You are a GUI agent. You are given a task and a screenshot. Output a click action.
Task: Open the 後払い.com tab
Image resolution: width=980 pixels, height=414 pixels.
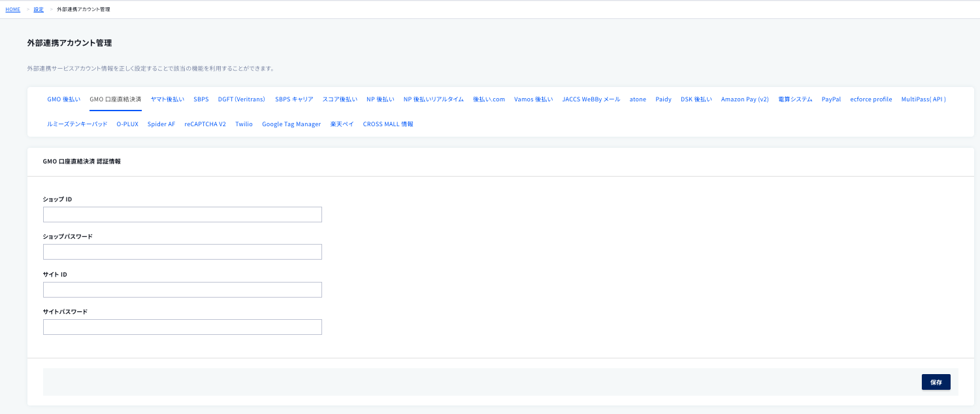point(489,99)
